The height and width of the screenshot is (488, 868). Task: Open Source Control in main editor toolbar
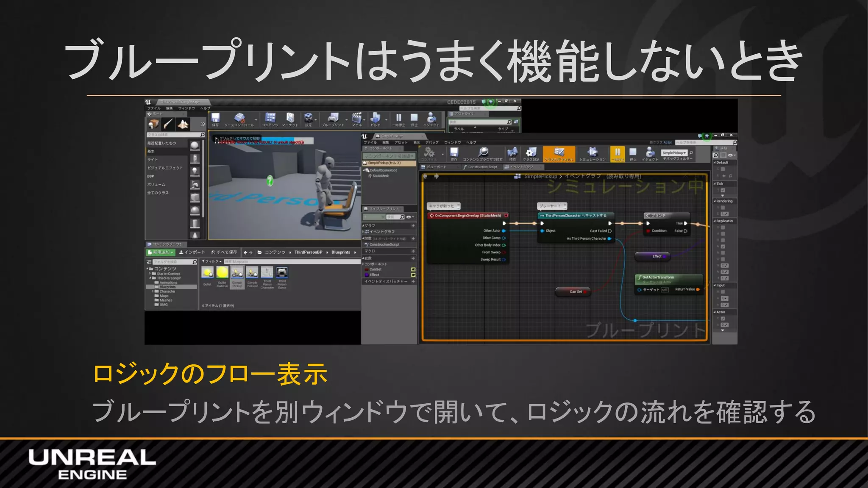[239, 119]
